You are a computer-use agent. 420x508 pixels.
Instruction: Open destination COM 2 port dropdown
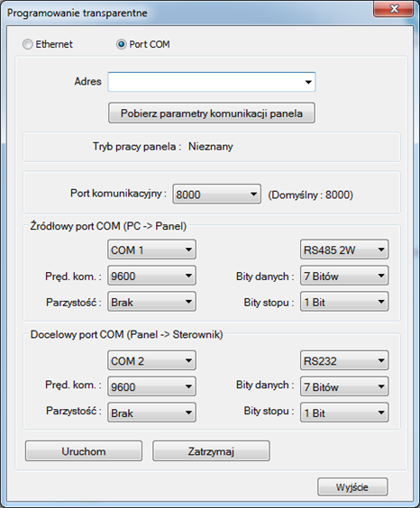click(151, 360)
